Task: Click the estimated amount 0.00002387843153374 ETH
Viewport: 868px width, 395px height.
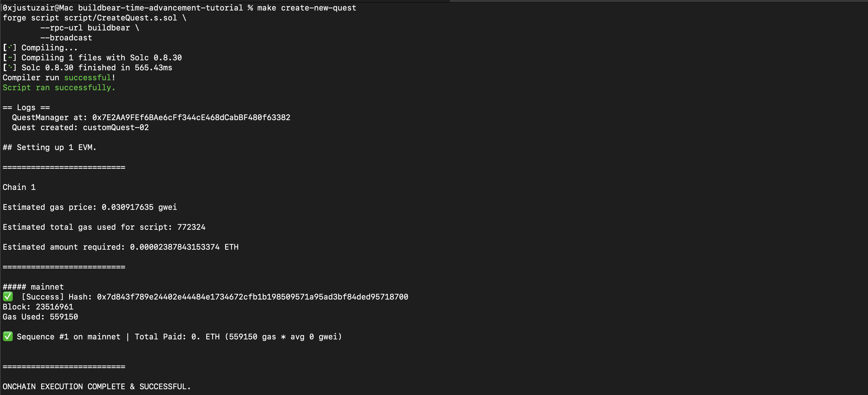Action: pos(184,247)
